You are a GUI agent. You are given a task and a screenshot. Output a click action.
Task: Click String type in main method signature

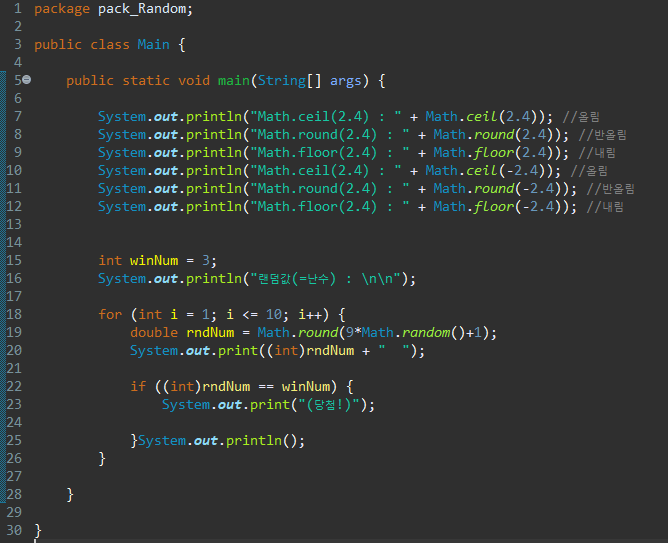[282, 80]
